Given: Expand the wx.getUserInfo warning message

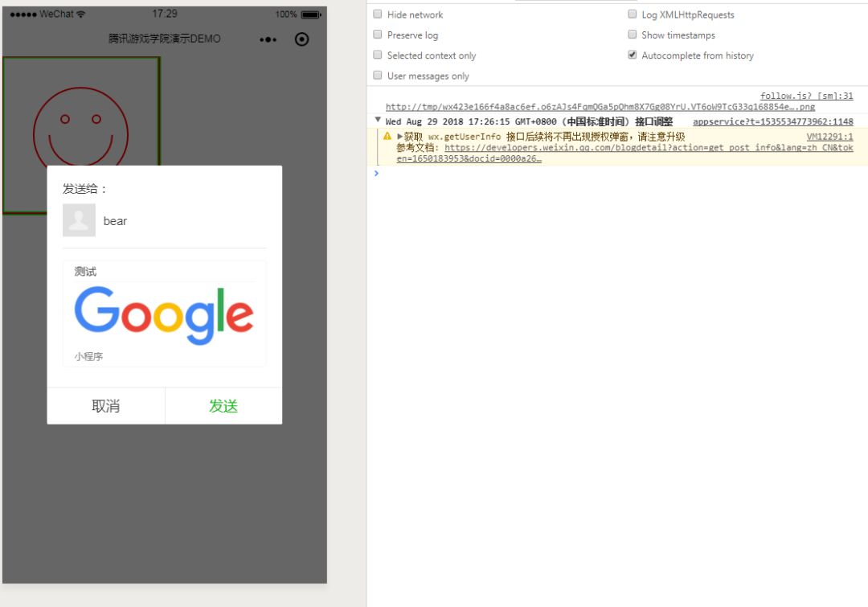Looking at the screenshot, I should pos(399,136).
